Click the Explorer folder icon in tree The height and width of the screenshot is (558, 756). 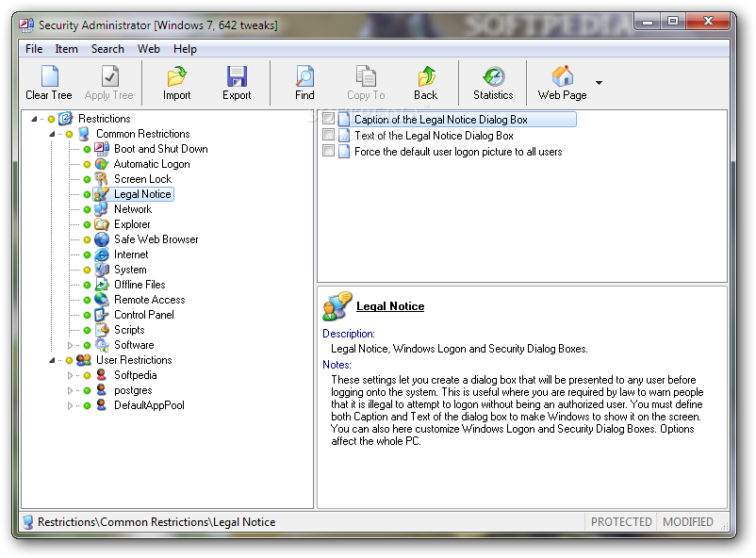coord(102,224)
